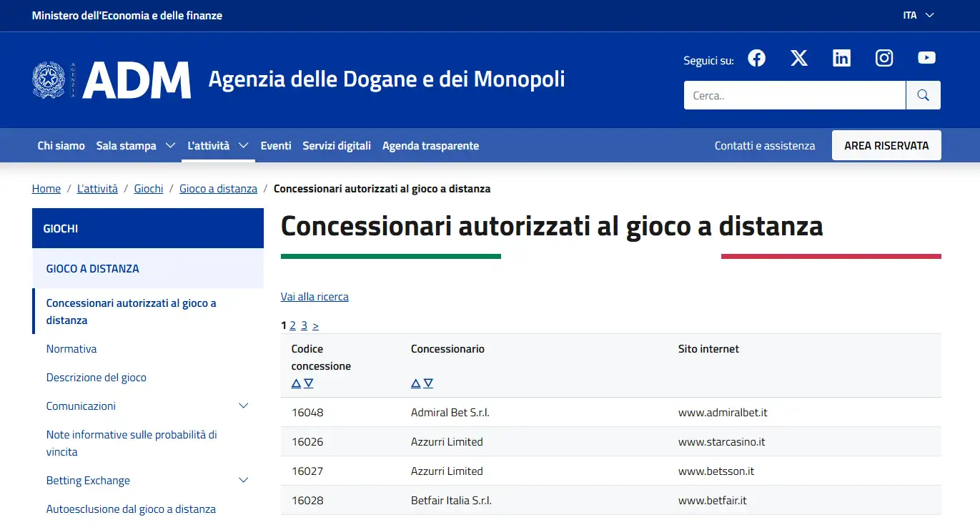Image resolution: width=980 pixels, height=525 pixels.
Task: Follow the Vai alla ricerca link
Action: [x=315, y=296]
